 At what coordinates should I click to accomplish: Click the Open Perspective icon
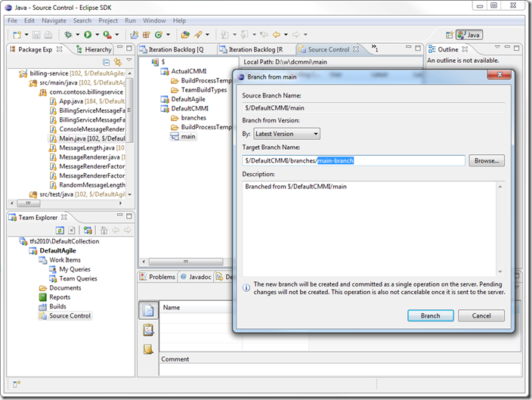coord(449,35)
